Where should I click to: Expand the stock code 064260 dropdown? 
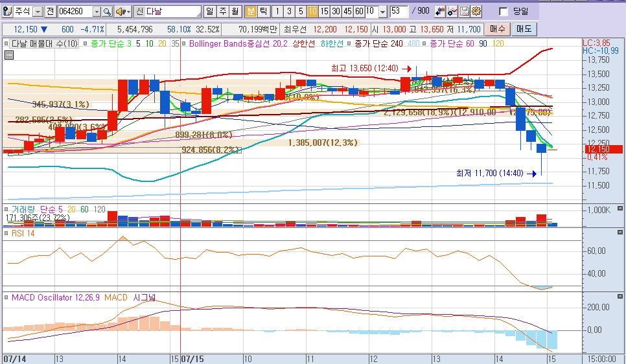click(x=97, y=12)
